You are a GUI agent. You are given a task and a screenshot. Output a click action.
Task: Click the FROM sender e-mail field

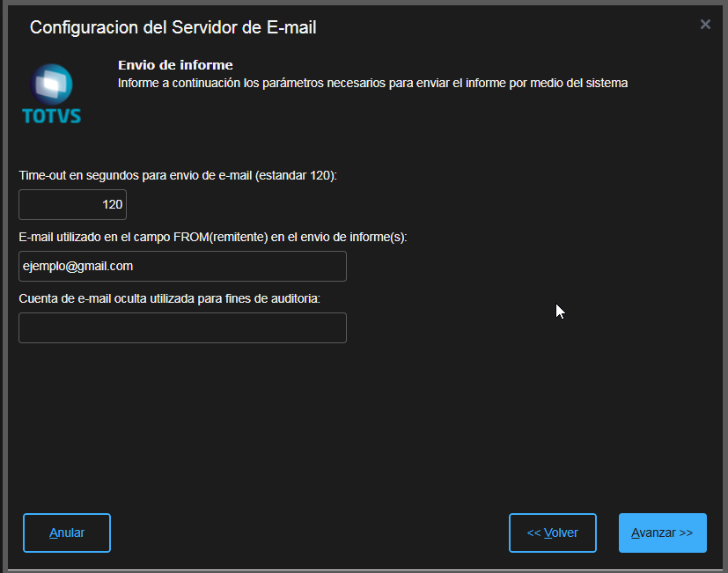182,266
